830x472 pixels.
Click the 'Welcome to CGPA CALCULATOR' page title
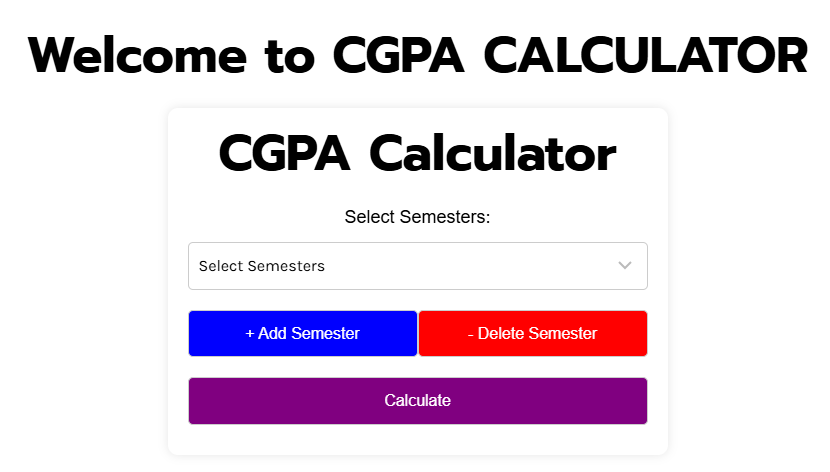(x=418, y=55)
